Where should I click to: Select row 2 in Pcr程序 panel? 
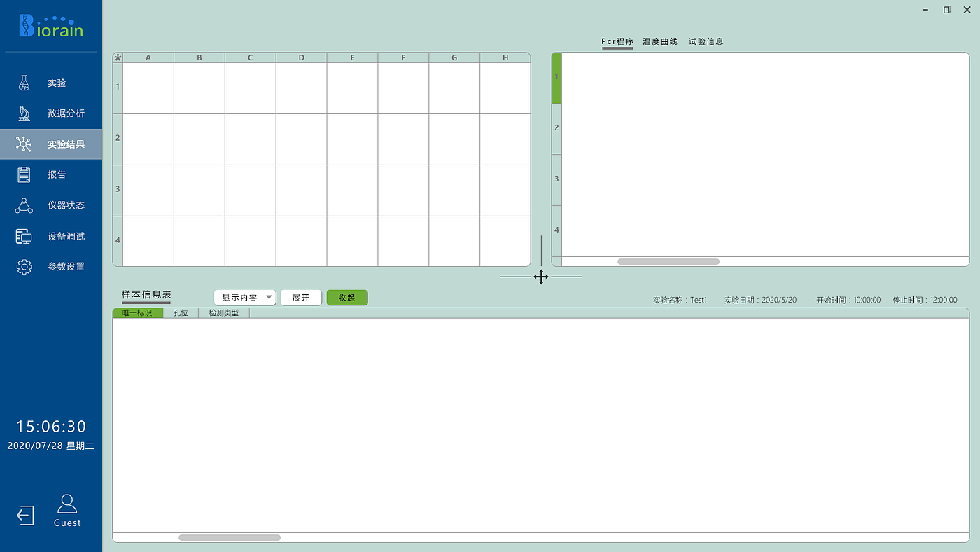pyautogui.click(x=556, y=129)
